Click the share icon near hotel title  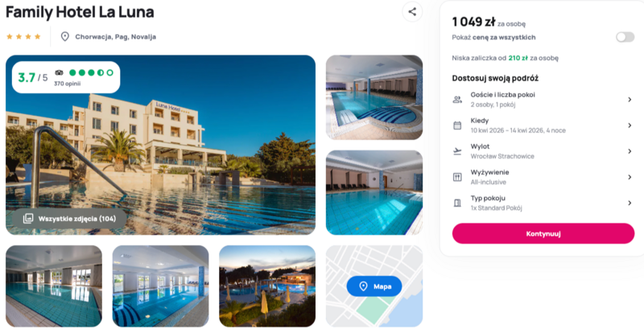click(x=412, y=12)
